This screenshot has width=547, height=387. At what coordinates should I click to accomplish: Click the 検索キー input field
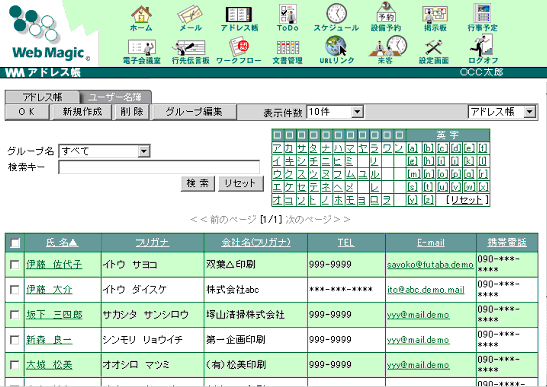pos(159,167)
